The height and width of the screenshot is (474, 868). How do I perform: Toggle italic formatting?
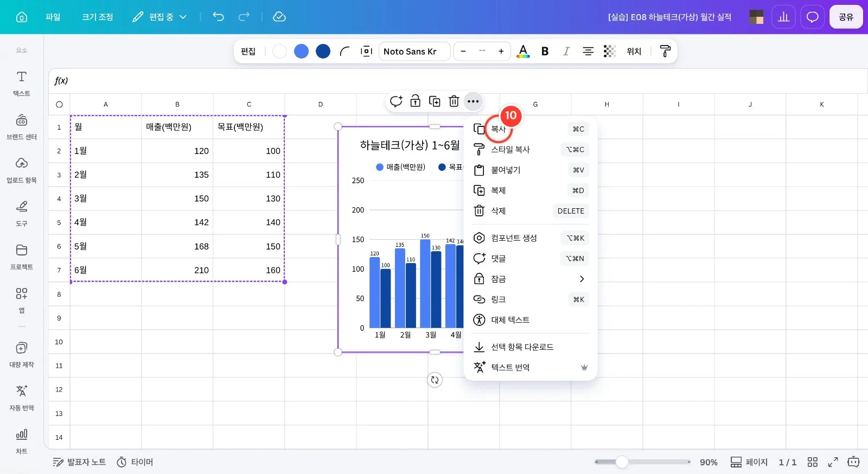tap(566, 52)
